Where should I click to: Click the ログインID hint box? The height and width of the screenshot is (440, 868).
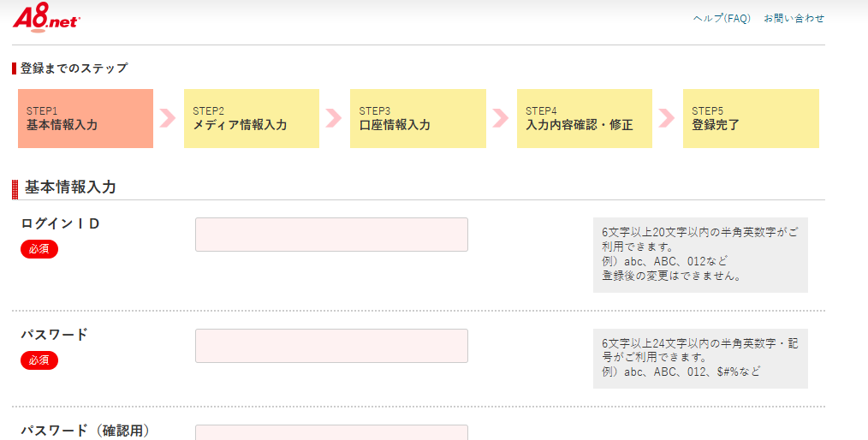click(x=700, y=254)
